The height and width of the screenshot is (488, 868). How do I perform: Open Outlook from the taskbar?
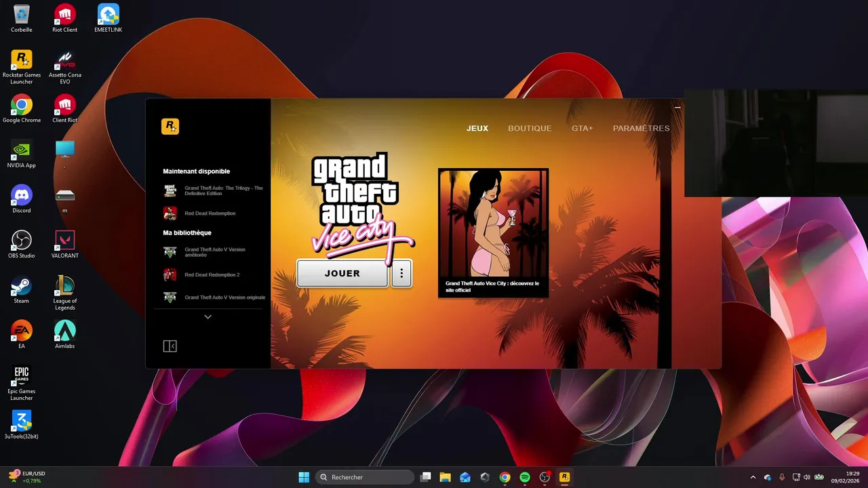click(465, 477)
